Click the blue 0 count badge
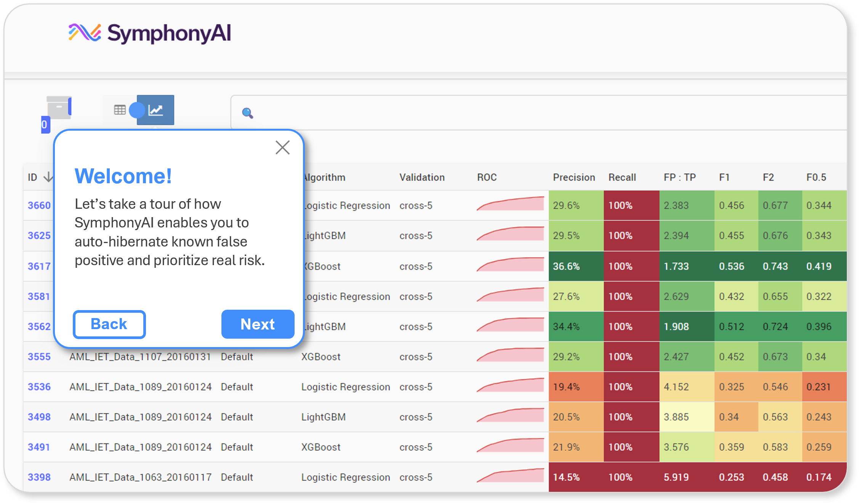Image resolution: width=859 pixels, height=504 pixels. (45, 125)
